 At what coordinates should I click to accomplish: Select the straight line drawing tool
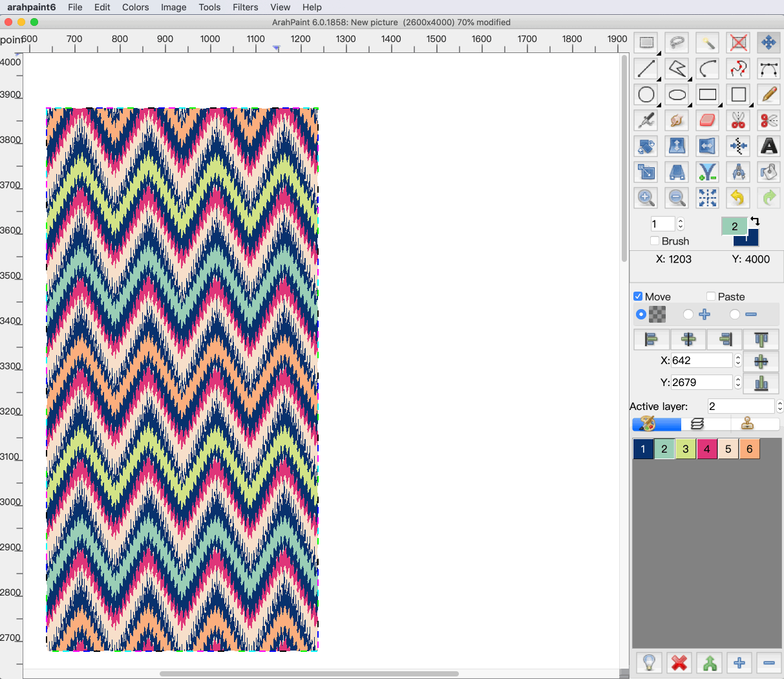coord(646,69)
